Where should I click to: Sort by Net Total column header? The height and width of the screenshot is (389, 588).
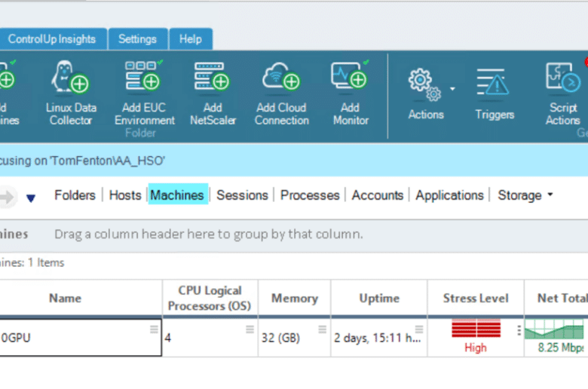[x=556, y=299]
